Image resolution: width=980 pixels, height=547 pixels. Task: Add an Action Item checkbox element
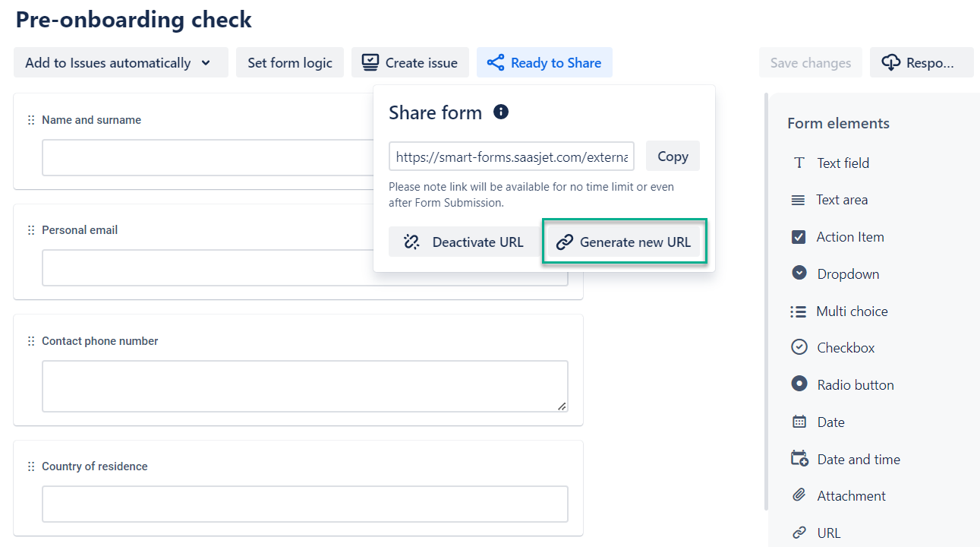[x=849, y=237]
